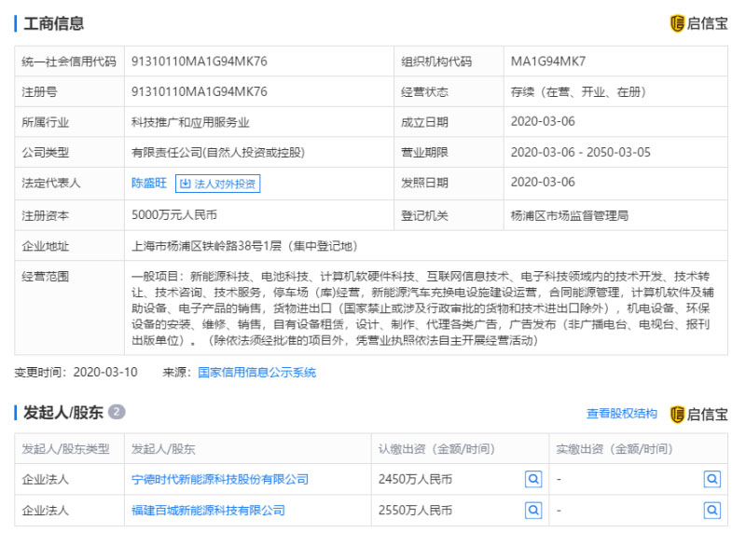Open legal representative 陈盛旺 profile link
The height and width of the screenshot is (560, 746).
click(x=149, y=184)
